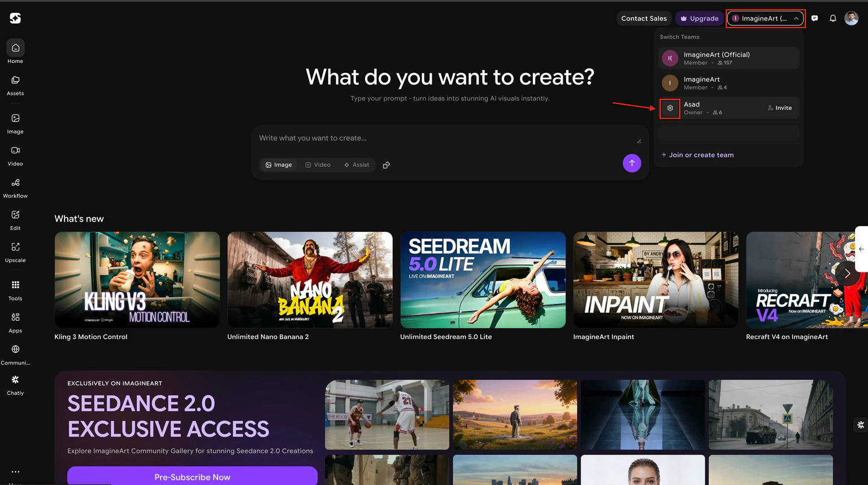Click the ImagineArt logo in the sidebar
Image resolution: width=868 pixels, height=485 pixels.
point(15,18)
